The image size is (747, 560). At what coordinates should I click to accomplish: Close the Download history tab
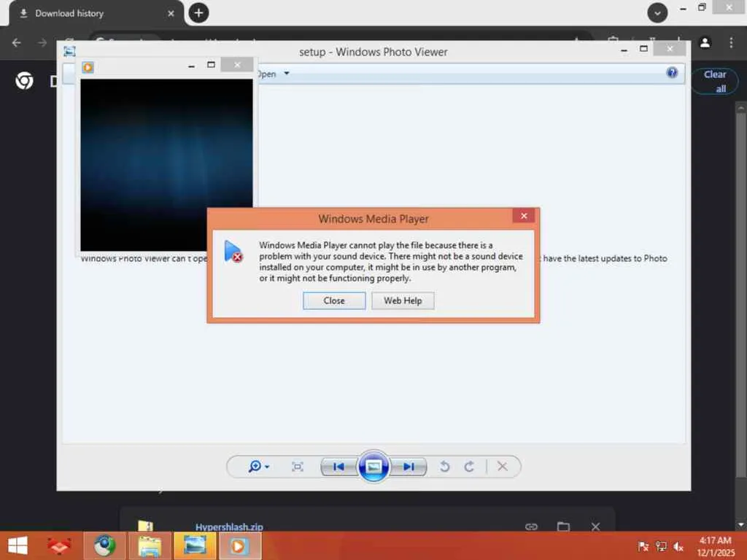[x=171, y=13]
